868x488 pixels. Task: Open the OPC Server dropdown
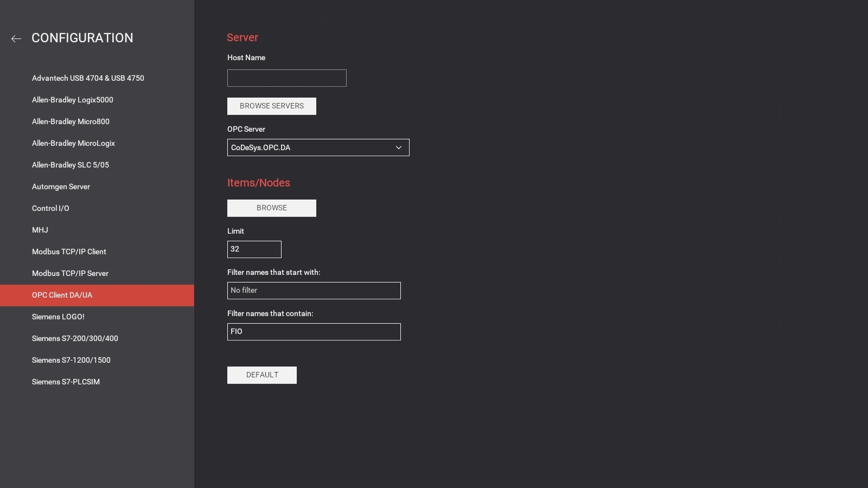click(x=318, y=147)
